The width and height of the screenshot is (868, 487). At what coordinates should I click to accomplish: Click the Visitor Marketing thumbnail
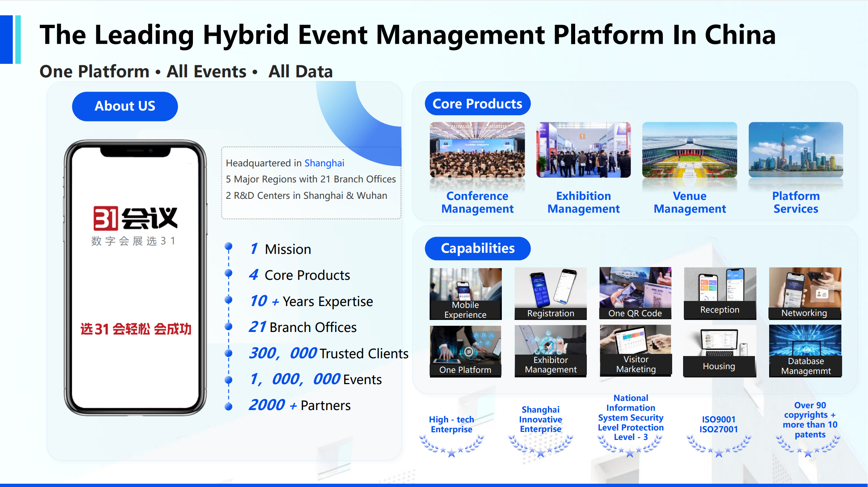pyautogui.click(x=635, y=350)
